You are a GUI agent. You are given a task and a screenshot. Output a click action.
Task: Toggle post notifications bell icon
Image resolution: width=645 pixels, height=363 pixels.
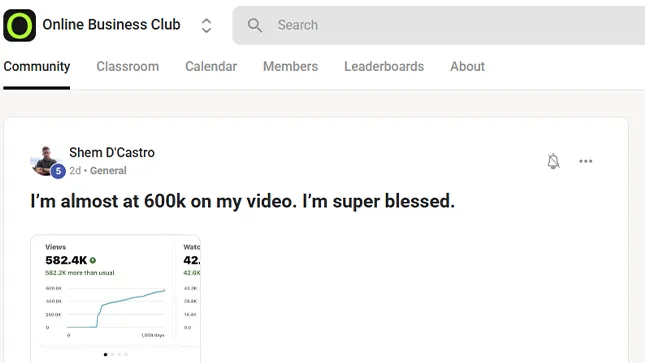tap(553, 161)
